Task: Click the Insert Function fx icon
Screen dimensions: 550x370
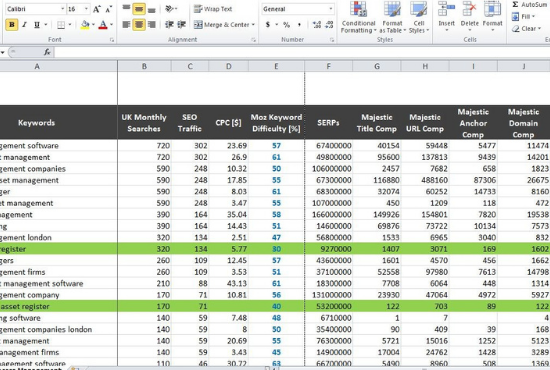Action: click(47, 52)
